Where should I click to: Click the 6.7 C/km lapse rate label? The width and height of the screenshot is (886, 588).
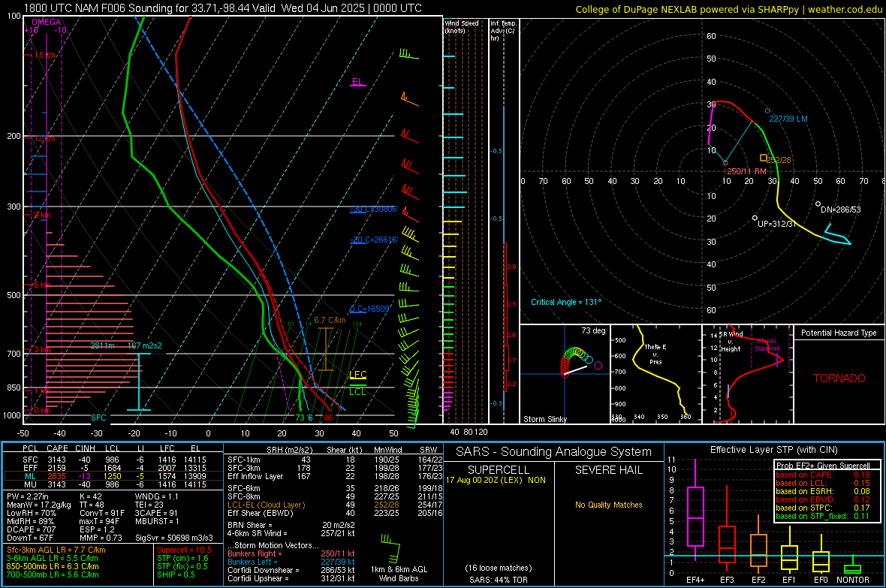[x=330, y=320]
